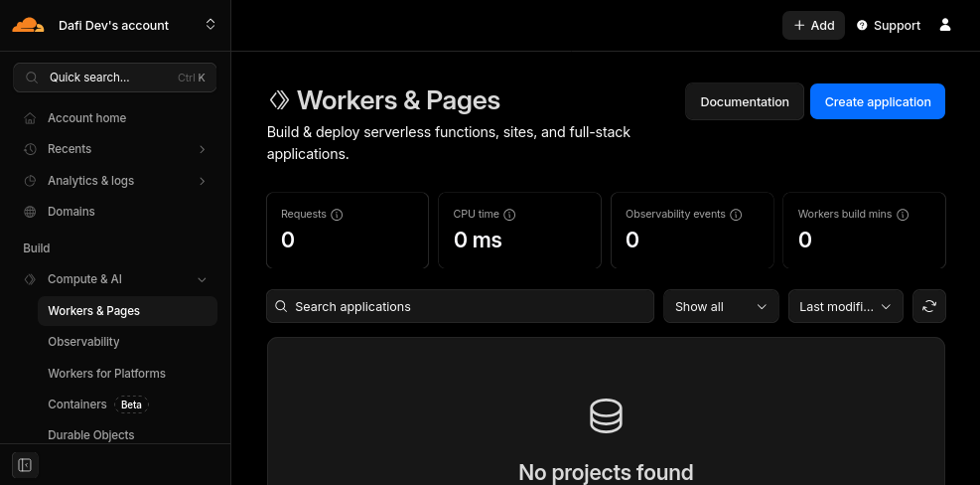Open Account home
Viewport: 980px width, 485px height.
[86, 118]
